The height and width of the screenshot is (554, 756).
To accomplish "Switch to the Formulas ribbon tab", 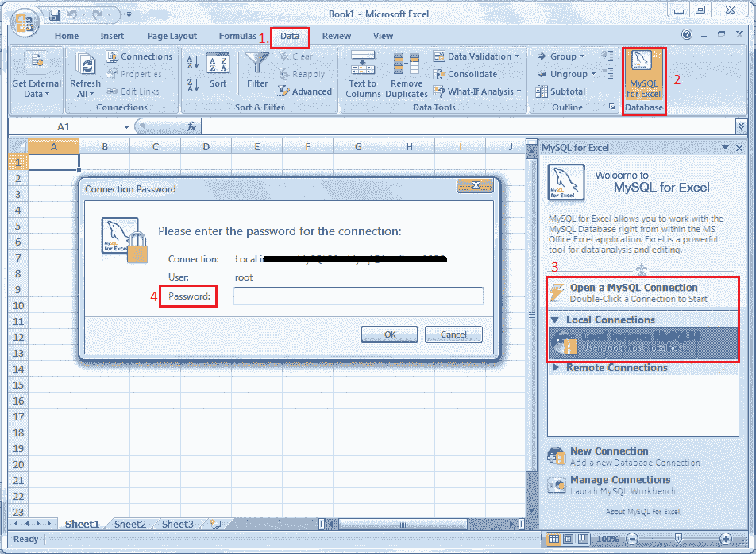I will (238, 35).
